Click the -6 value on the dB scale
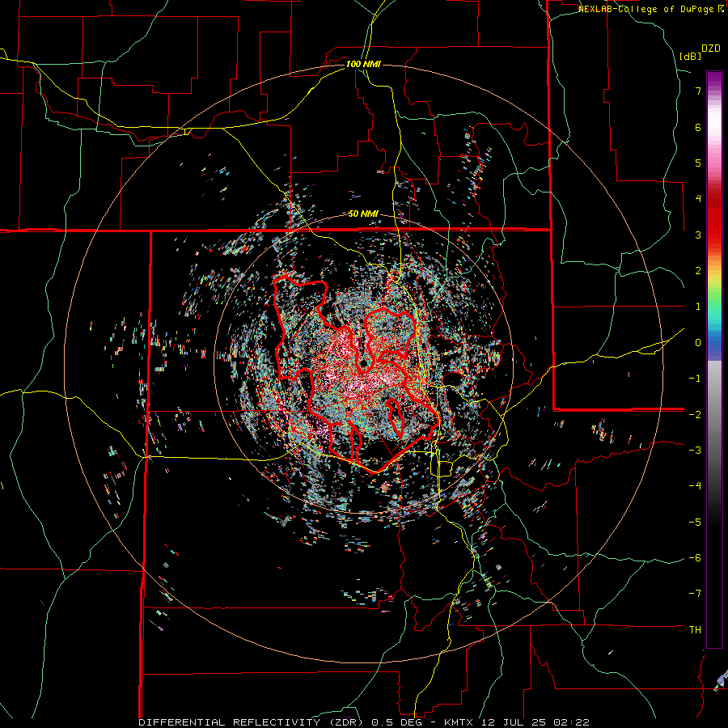 pyautogui.click(x=695, y=558)
